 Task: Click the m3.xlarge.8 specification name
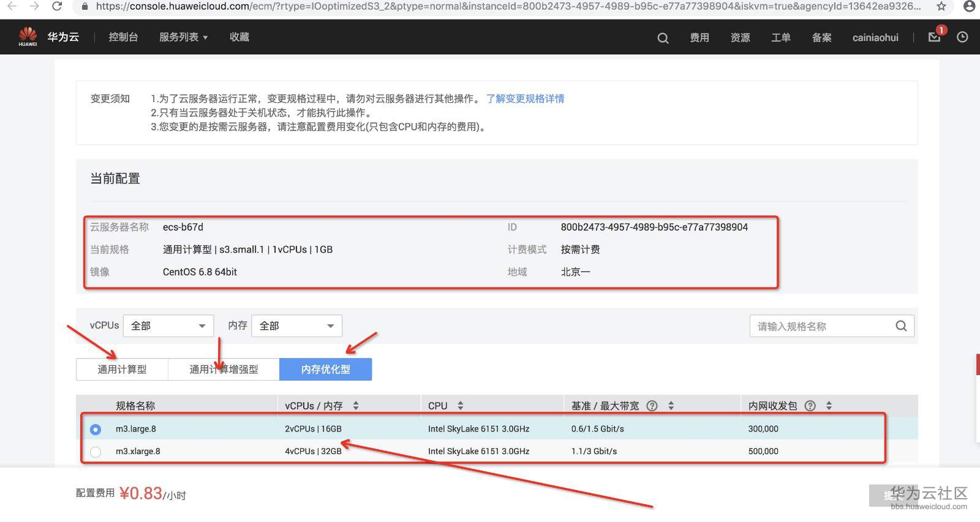click(138, 452)
